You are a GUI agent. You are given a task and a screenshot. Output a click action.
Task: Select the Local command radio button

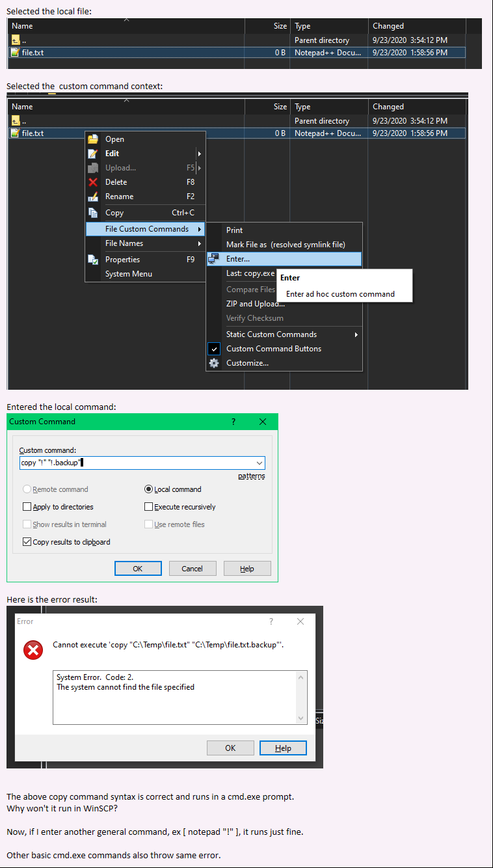click(x=148, y=489)
